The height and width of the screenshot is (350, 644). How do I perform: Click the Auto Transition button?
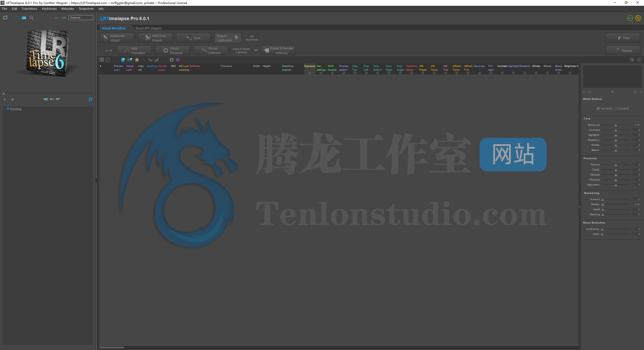point(134,51)
